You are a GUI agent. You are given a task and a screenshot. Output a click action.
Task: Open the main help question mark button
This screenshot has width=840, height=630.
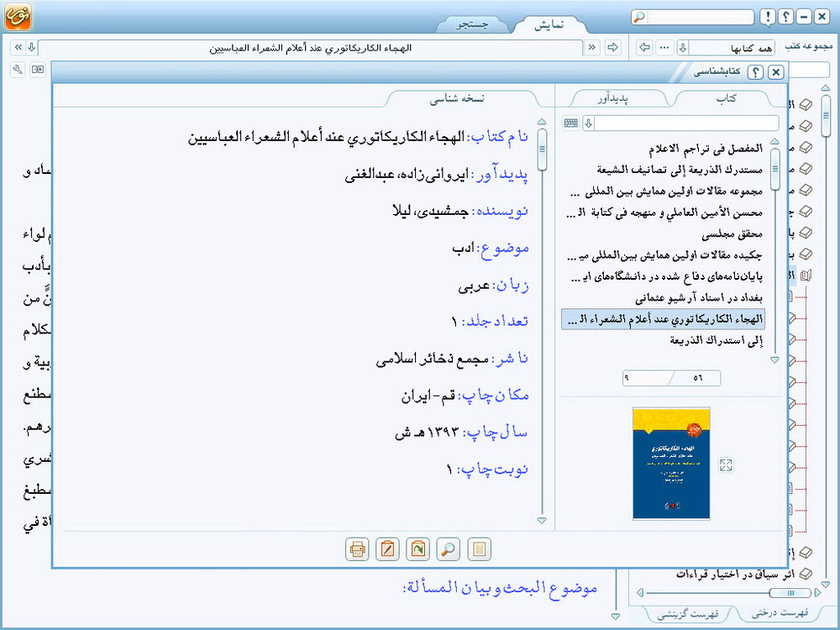(786, 17)
